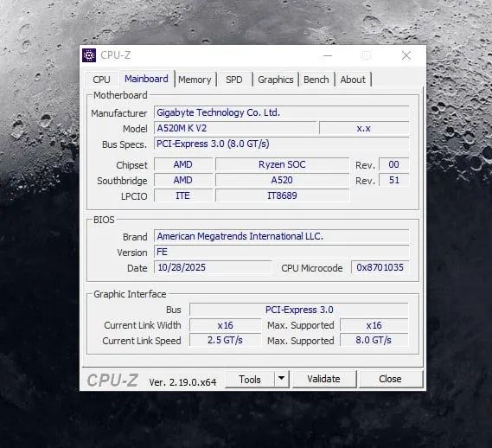
Task: Click the Southbridge Rev. value 51
Action: tap(393, 180)
